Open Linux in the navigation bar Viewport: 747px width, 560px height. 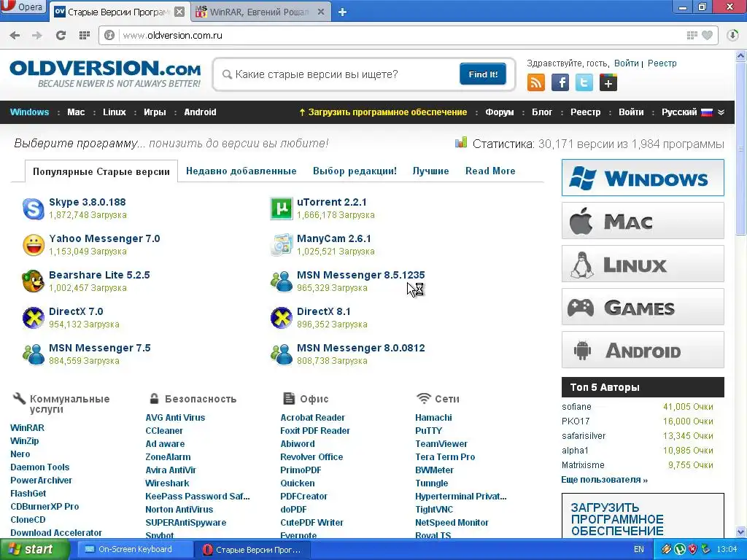pos(115,112)
